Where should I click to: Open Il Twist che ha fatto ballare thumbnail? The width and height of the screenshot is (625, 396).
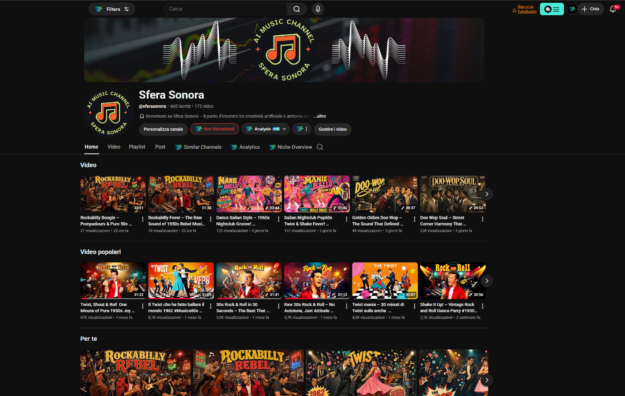tap(181, 281)
